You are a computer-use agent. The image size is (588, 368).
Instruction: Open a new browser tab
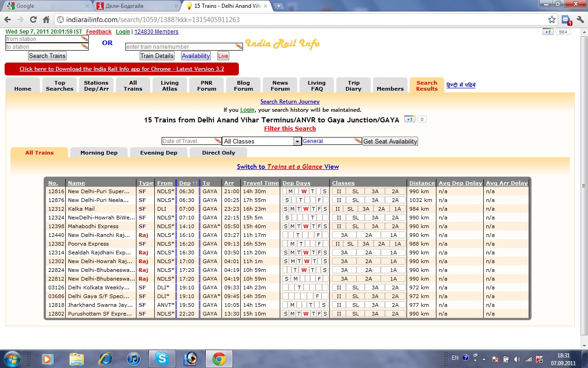279,6
